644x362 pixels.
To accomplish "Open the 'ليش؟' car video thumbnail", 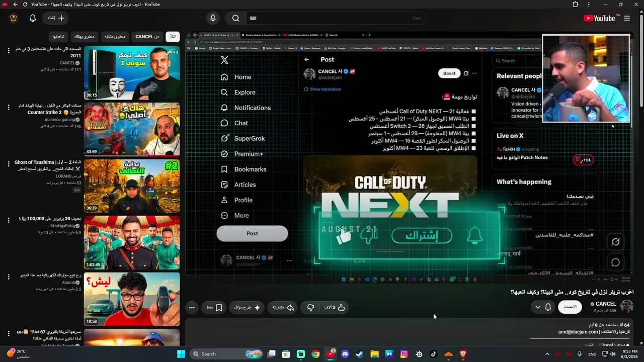I will pos(132,299).
